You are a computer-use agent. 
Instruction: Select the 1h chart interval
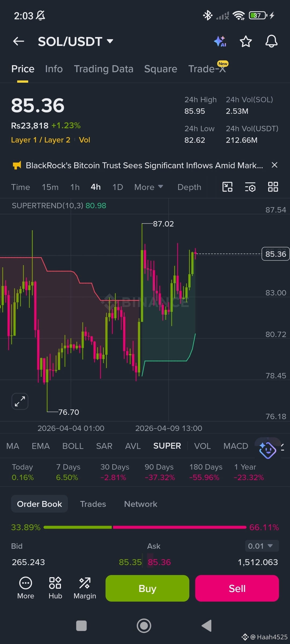coord(75,187)
